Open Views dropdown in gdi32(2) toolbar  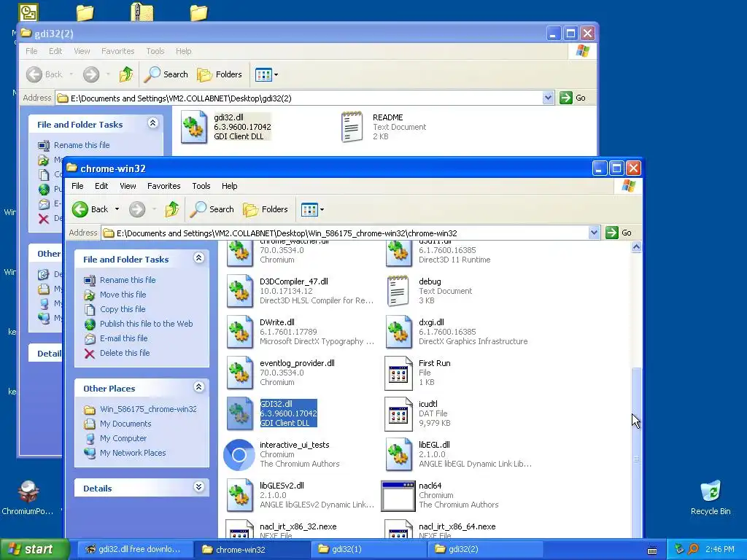tap(266, 74)
